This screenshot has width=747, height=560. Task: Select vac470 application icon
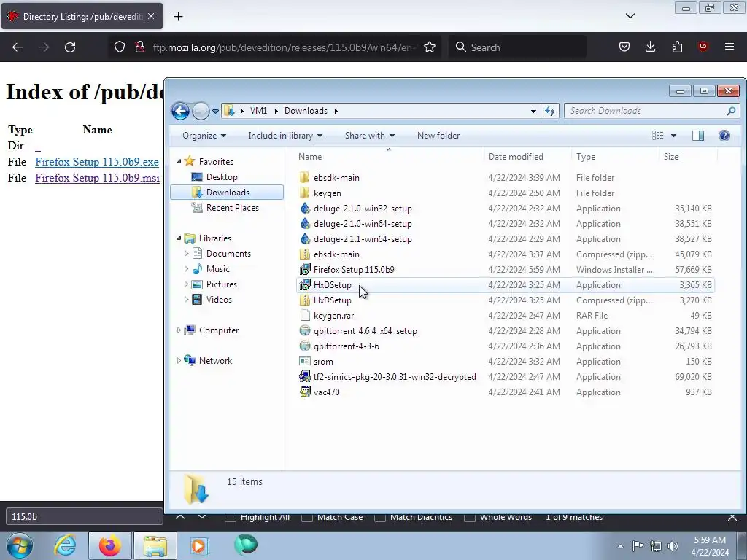click(305, 392)
